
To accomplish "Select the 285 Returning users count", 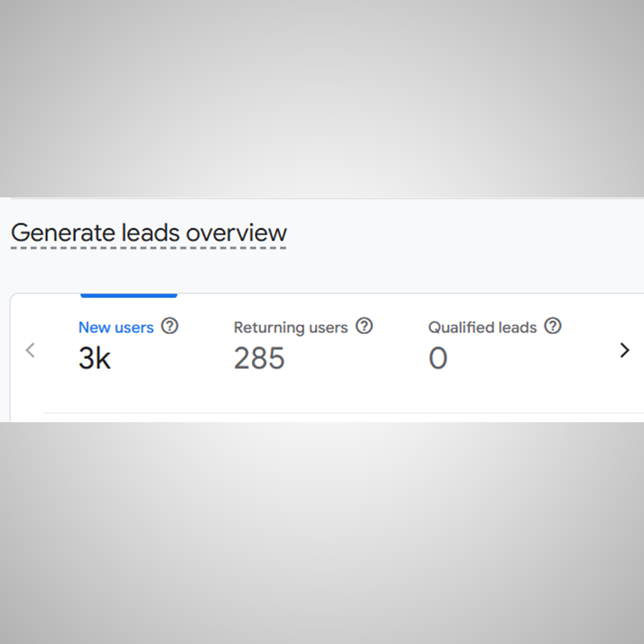I will coord(259,358).
